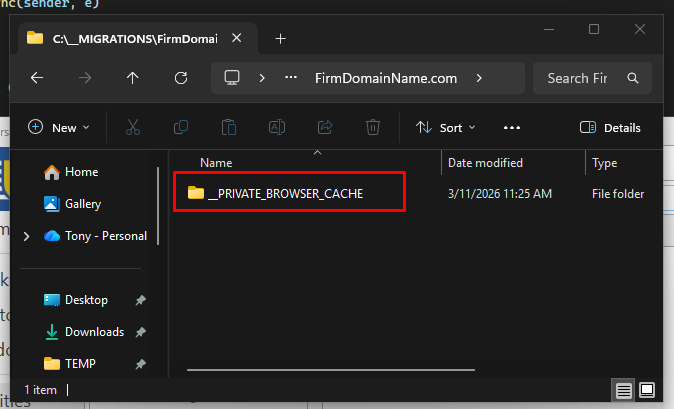Click the Cut scissors icon
Image resolution: width=674 pixels, height=409 pixels.
[133, 127]
